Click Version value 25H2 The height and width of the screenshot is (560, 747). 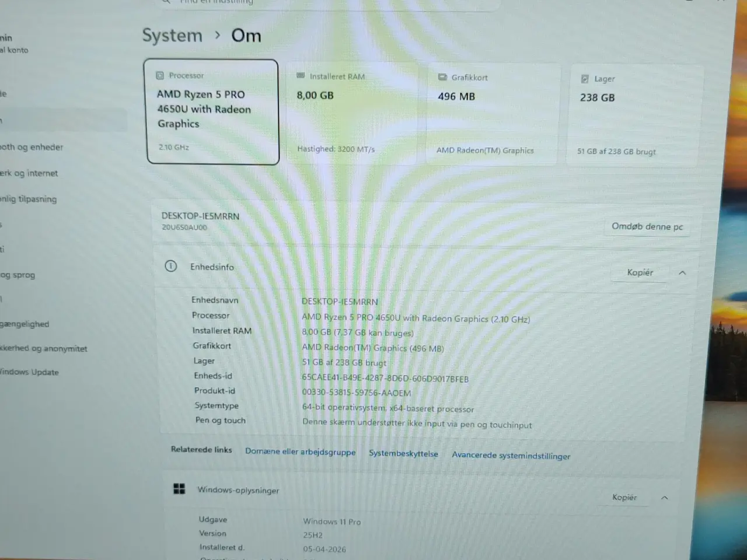click(313, 535)
